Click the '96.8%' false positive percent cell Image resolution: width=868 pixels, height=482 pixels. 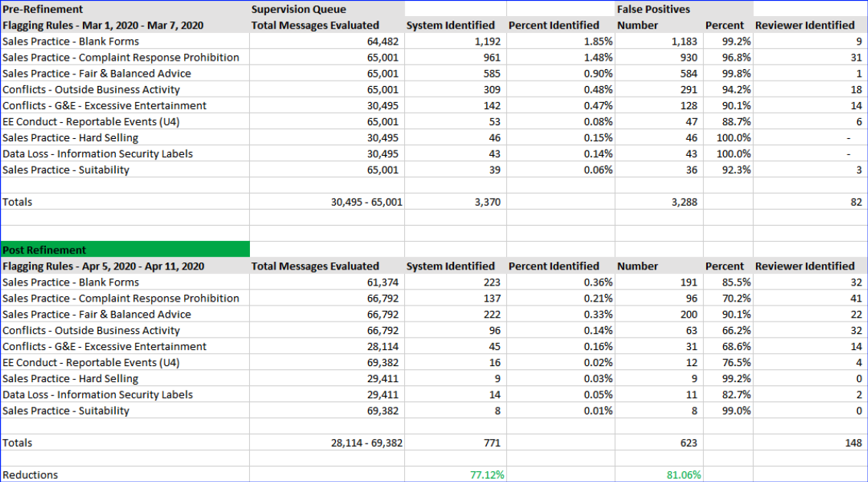tap(728, 58)
